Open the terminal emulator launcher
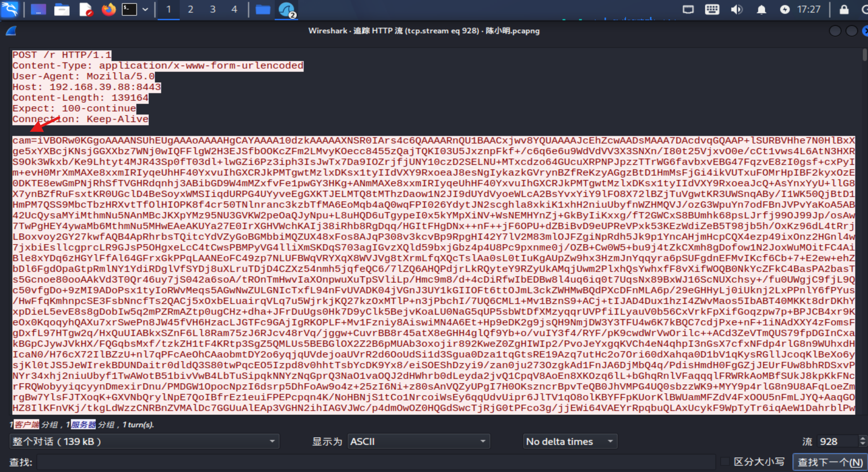This screenshot has width=868, height=472. 129,9
